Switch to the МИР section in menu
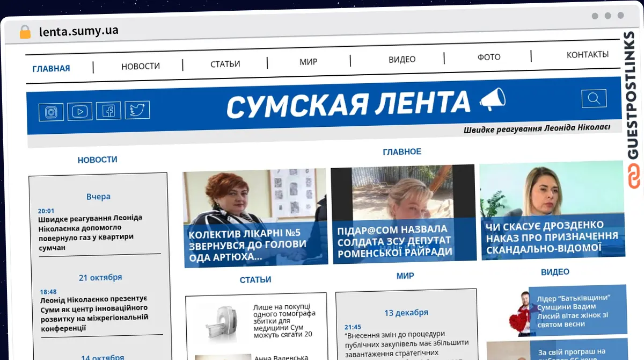 pos(309,62)
